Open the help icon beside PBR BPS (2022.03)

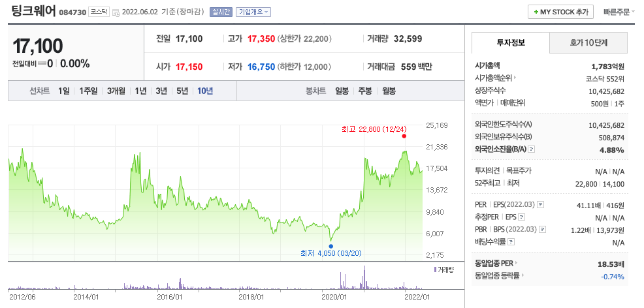tap(543, 230)
